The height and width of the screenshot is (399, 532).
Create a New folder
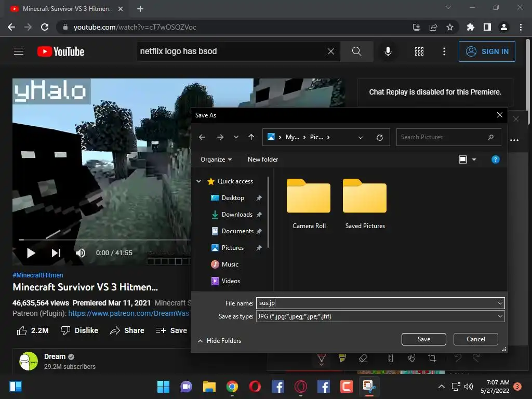[x=263, y=159]
